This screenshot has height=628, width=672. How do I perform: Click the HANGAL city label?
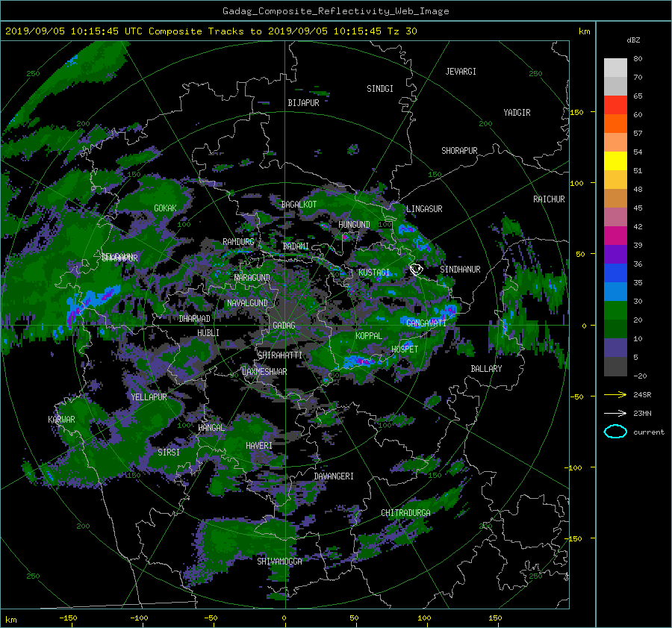pyautogui.click(x=211, y=428)
